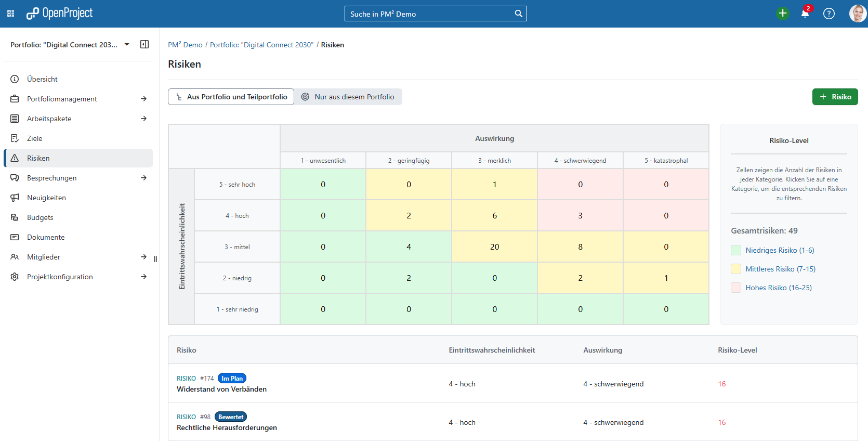868x441 pixels.
Task: Filter by the matrix cell showing 20
Action: pyautogui.click(x=494, y=247)
